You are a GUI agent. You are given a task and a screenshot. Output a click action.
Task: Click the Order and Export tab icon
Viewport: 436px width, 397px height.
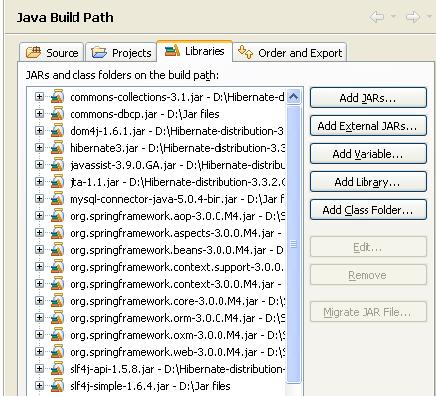click(x=246, y=52)
